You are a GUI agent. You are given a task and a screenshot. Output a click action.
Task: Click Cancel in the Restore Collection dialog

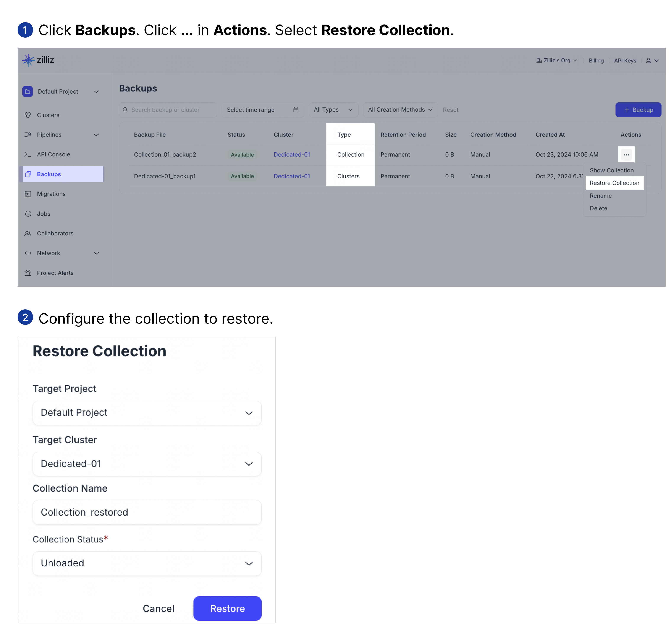click(158, 608)
